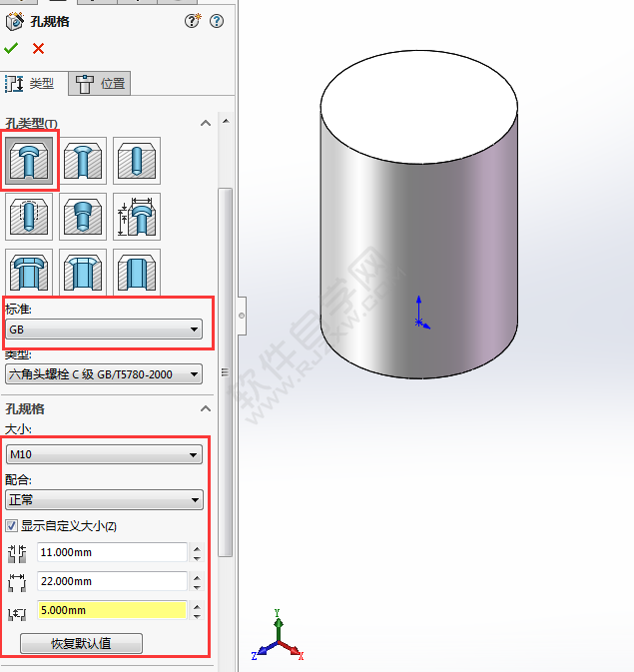Click the panel collapse handle at divider

(x=242, y=316)
